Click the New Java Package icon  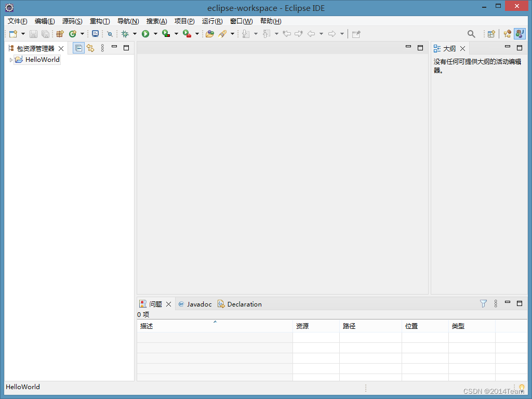pyautogui.click(x=60, y=34)
